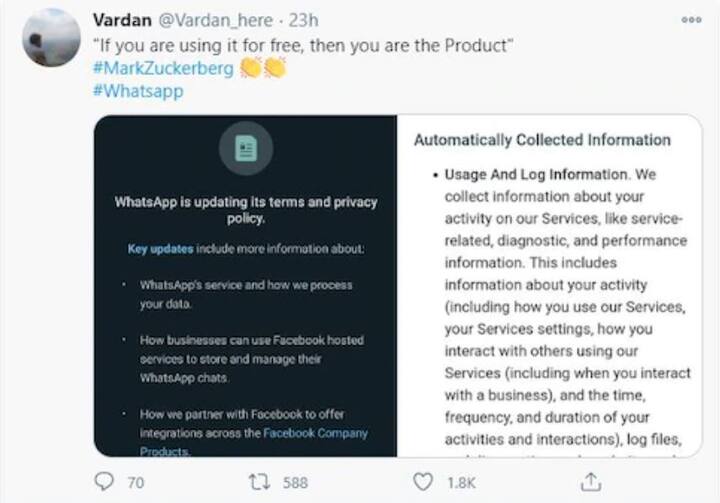Image resolution: width=720 pixels, height=503 pixels.
Task: Click the 1.8K likes count
Action: 461,482
